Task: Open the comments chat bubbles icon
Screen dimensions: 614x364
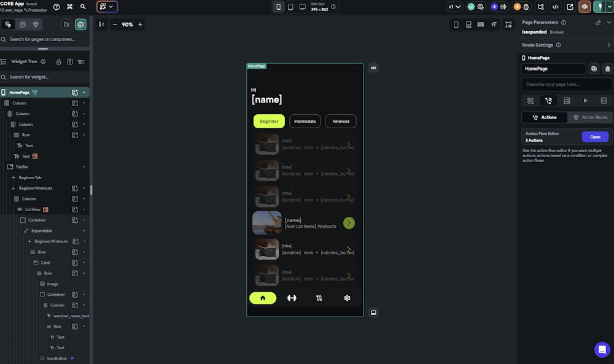Action: [x=481, y=7]
